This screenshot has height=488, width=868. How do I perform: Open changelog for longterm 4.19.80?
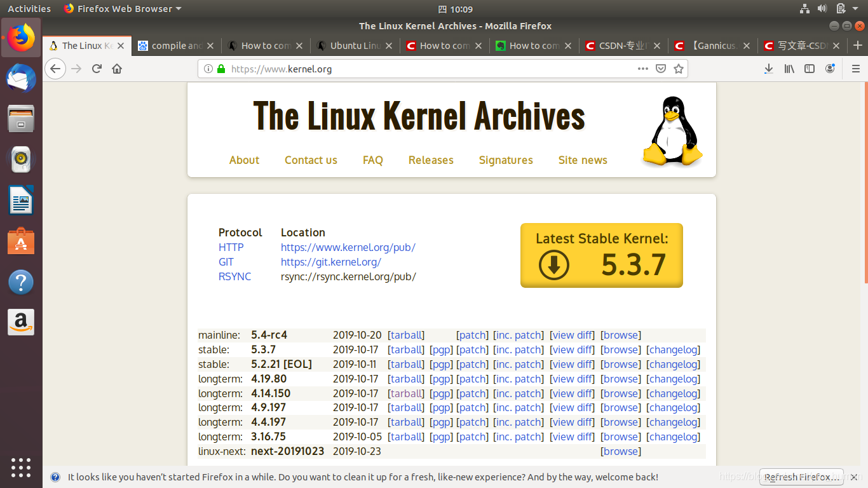coord(673,379)
